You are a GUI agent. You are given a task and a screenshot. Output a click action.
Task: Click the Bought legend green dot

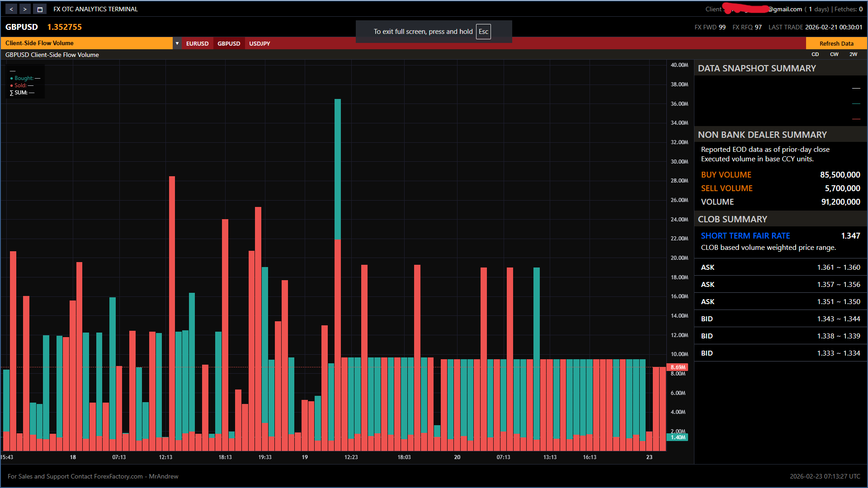[12, 79]
